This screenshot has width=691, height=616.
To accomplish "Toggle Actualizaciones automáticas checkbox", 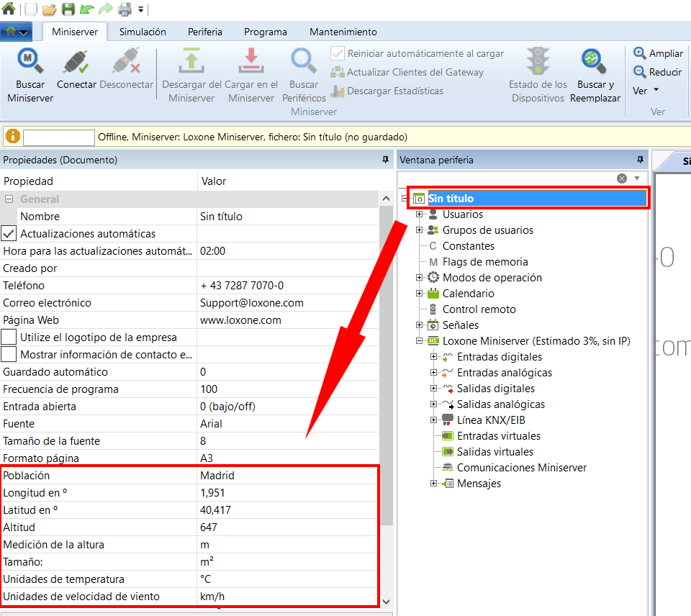I will (9, 234).
